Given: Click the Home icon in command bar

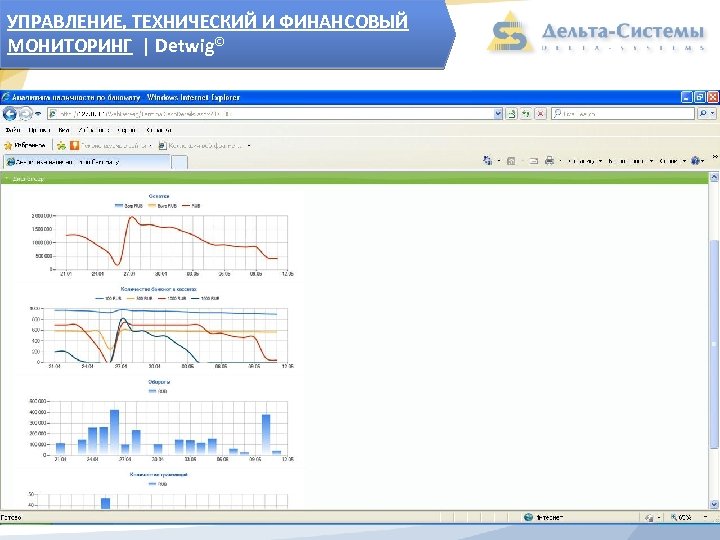Looking at the screenshot, I should click(487, 161).
